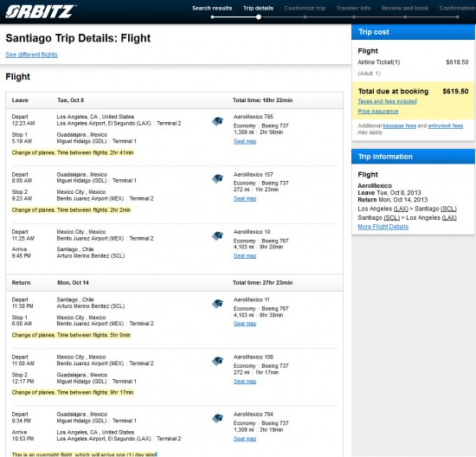Click AeroMexico icon for flight 11

click(x=217, y=304)
